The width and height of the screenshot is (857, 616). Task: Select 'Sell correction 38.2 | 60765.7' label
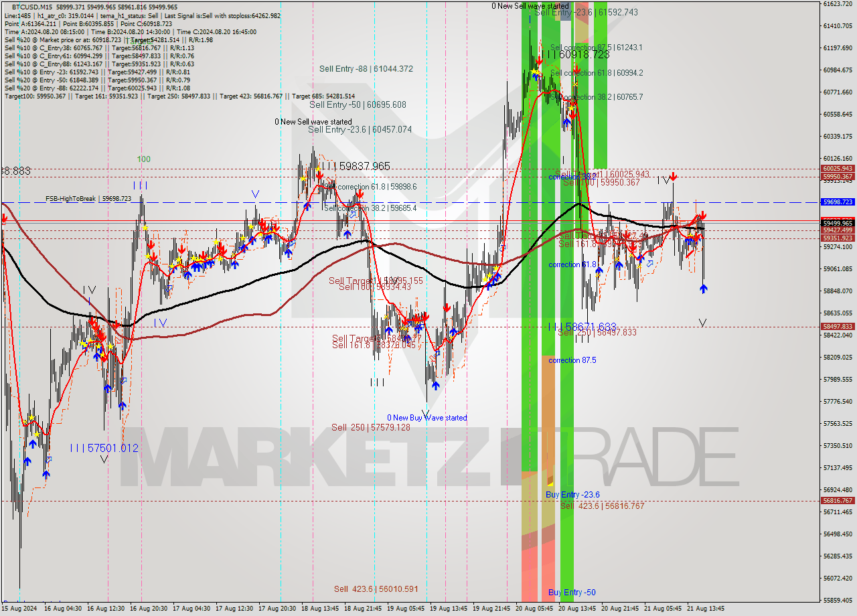[x=597, y=97]
